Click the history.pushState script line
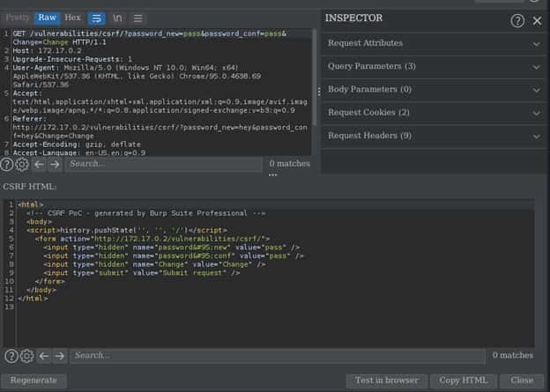Screen dimensions: 550x392 coord(127,231)
